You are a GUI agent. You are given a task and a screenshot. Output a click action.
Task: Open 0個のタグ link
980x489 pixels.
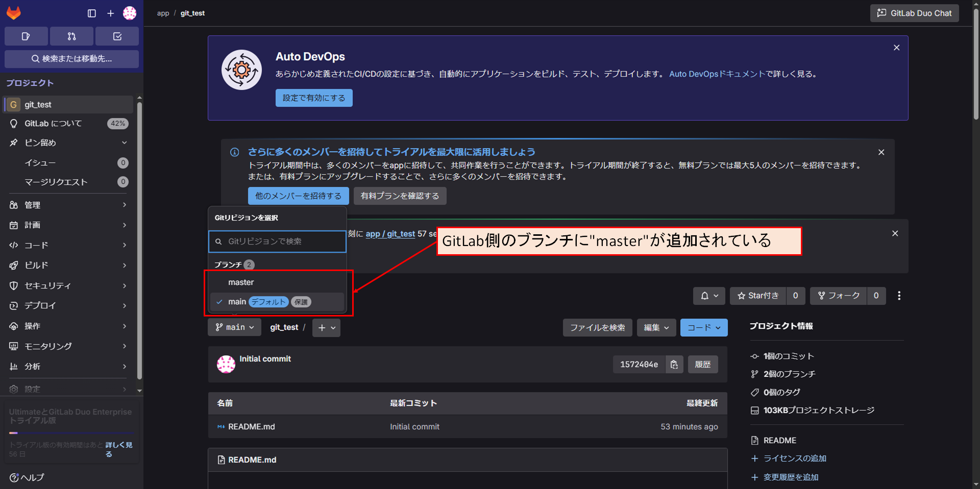(781, 393)
